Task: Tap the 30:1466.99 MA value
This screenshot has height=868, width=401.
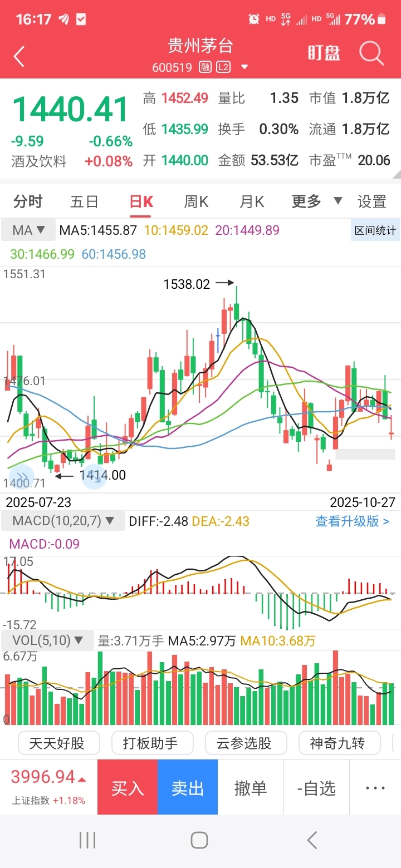Action: (x=42, y=254)
